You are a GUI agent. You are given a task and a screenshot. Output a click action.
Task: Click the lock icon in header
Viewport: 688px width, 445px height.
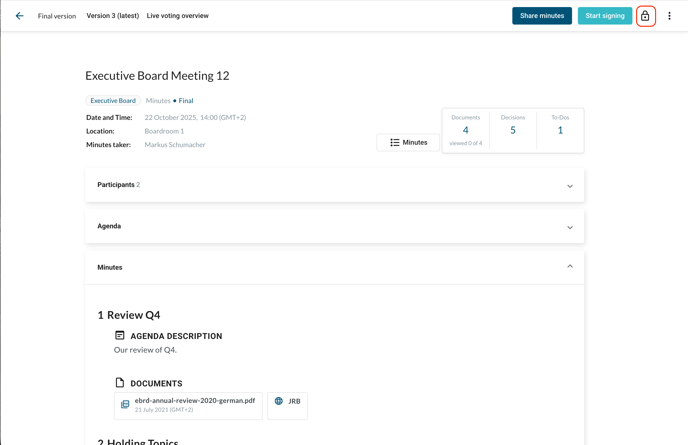click(645, 16)
